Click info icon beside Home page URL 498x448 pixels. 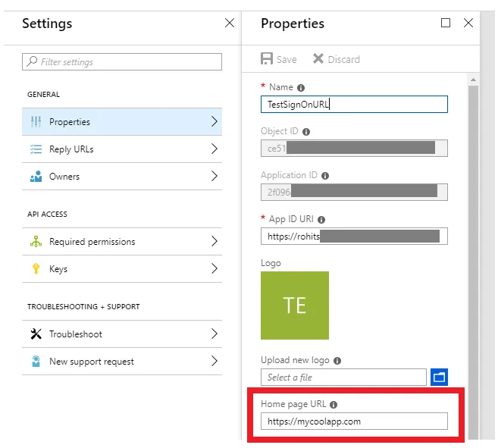tap(334, 405)
